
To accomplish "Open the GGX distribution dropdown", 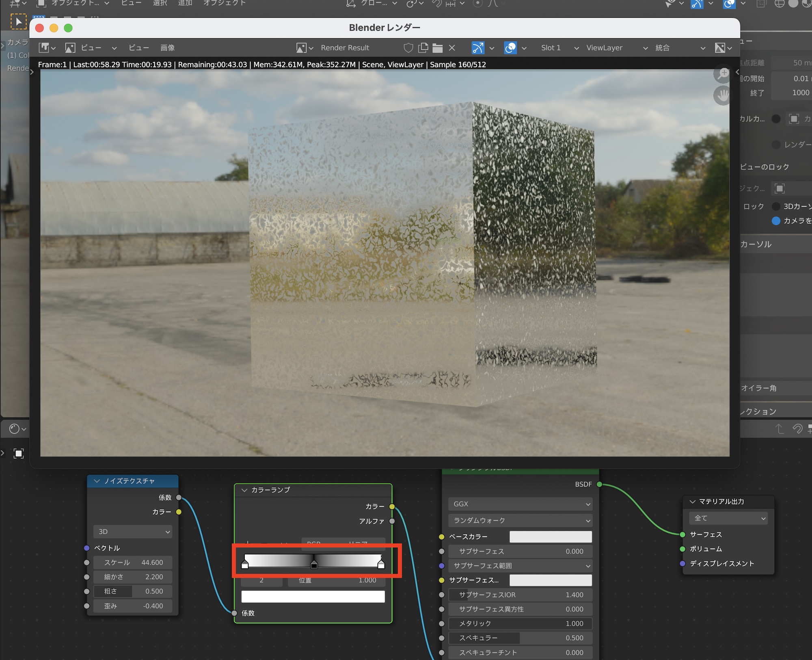I will tap(520, 504).
